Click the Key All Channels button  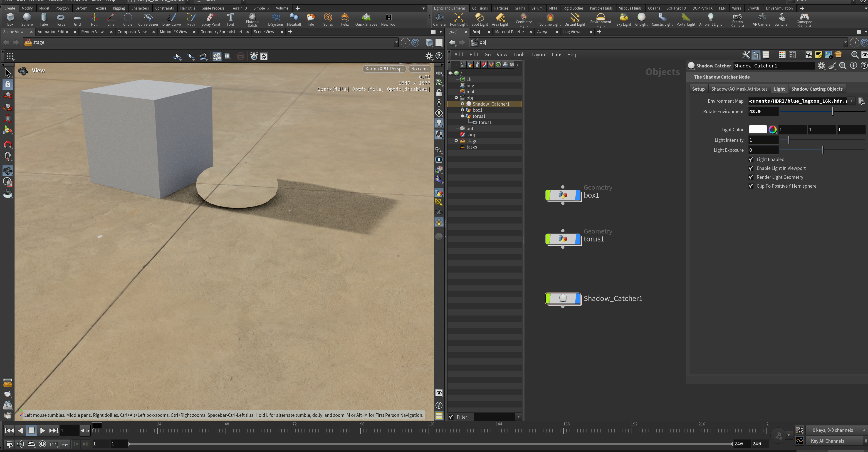827,441
